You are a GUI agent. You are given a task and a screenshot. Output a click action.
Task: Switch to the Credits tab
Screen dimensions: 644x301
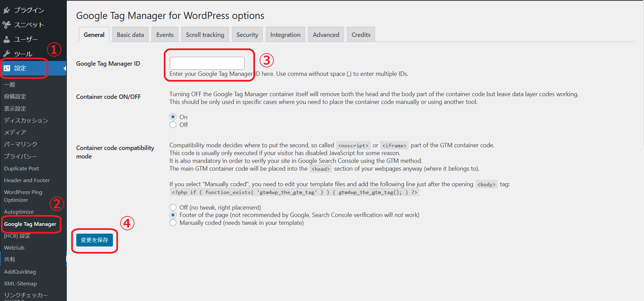pos(361,35)
